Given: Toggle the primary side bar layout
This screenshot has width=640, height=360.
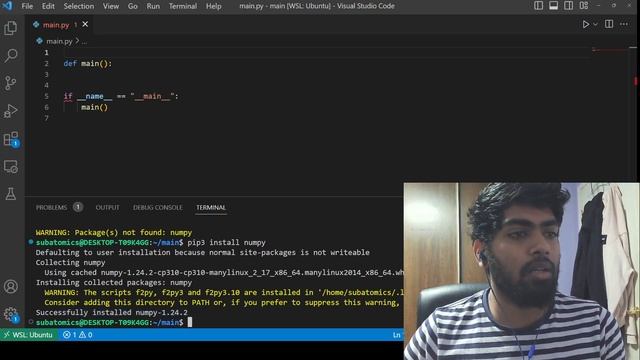Looking at the screenshot, I should [x=538, y=6].
